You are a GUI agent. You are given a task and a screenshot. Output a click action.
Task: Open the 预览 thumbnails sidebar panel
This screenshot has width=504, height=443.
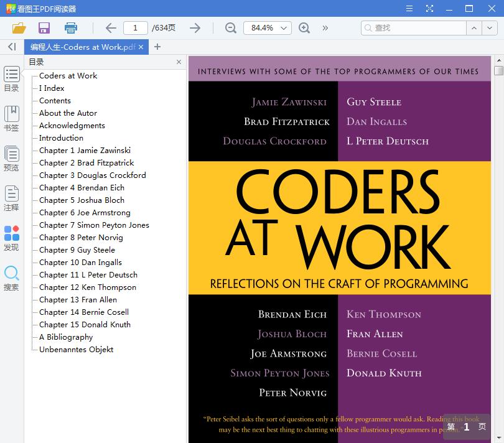(12, 159)
